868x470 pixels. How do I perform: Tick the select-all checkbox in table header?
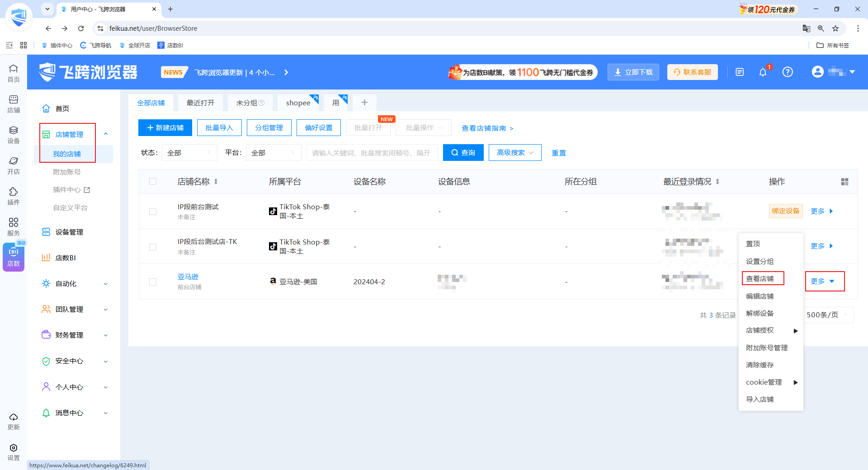pos(153,182)
